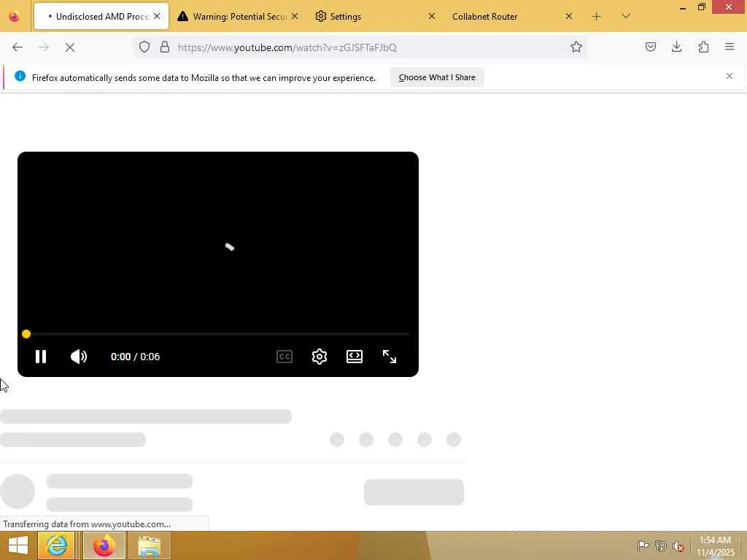747x560 pixels.
Task: Close the Warning security tab
Action: click(295, 16)
